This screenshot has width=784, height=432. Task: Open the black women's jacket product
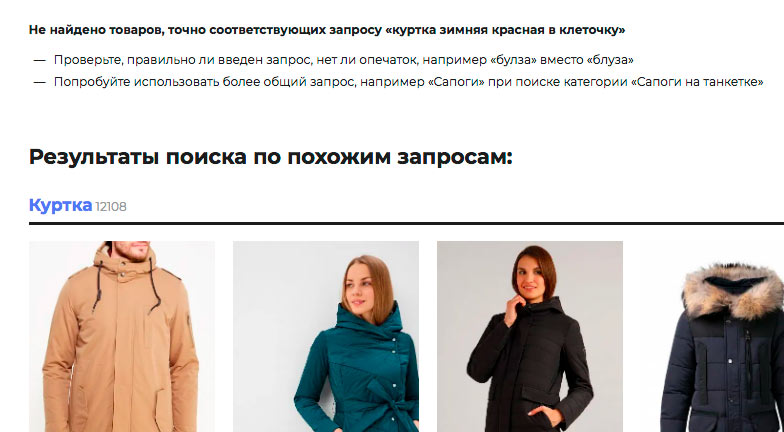[x=530, y=336]
